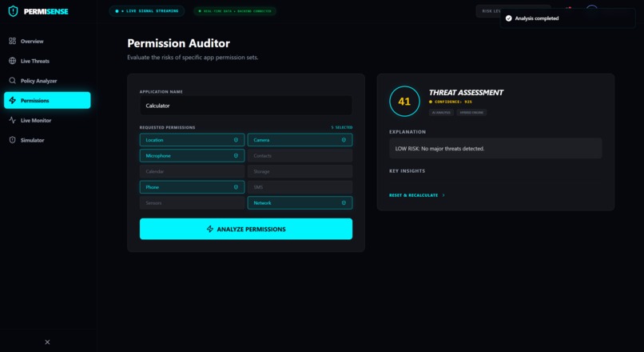
Task: Click the shield icon on Camera permission
Action: click(x=344, y=140)
